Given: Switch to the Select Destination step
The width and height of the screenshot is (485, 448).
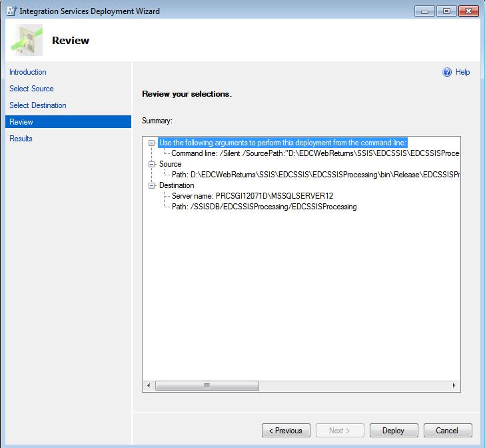Looking at the screenshot, I should (x=38, y=105).
